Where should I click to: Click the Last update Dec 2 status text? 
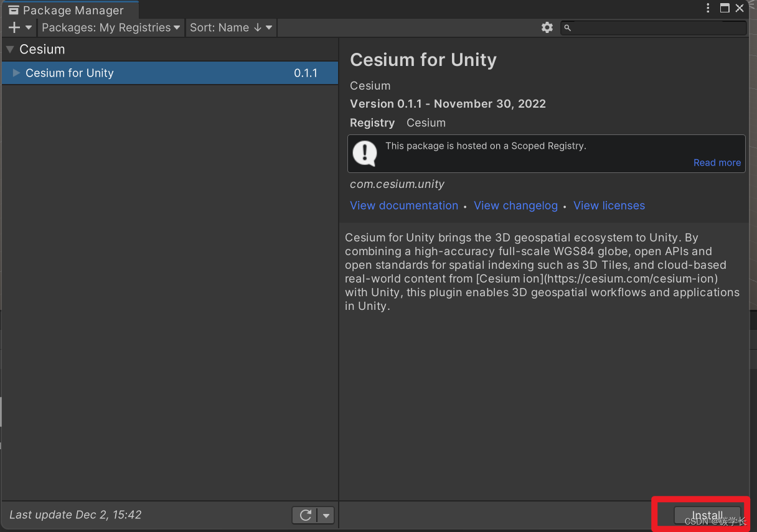pyautogui.click(x=75, y=515)
